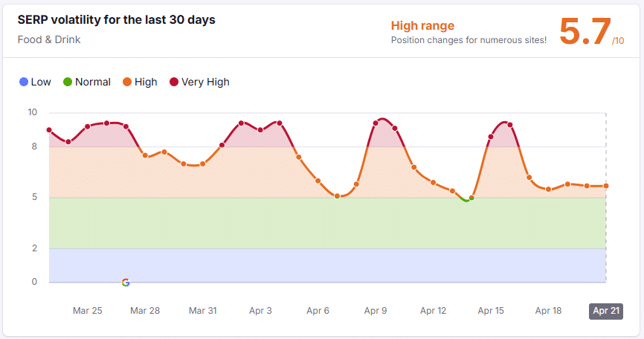644x339 pixels.
Task: Click the Food & Drink category label
Action: 49,39
